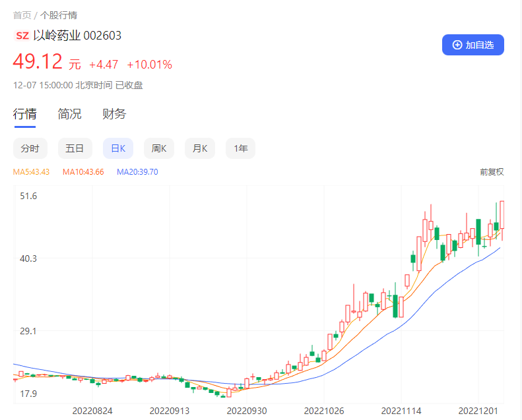Image resolution: width=522 pixels, height=420 pixels.
Task: Click the 20221201 date axis label
Action: click(478, 411)
